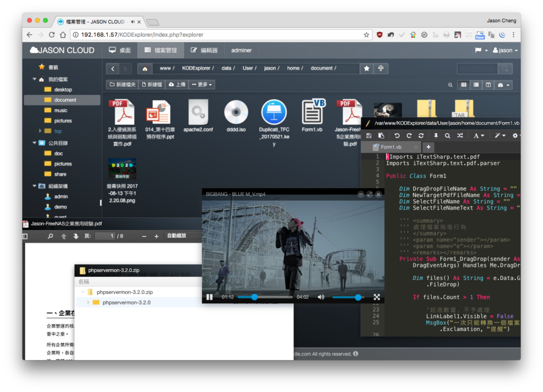543x392 pixels.
Task: Toggle fullscreen in the video player
Action: tap(377, 297)
